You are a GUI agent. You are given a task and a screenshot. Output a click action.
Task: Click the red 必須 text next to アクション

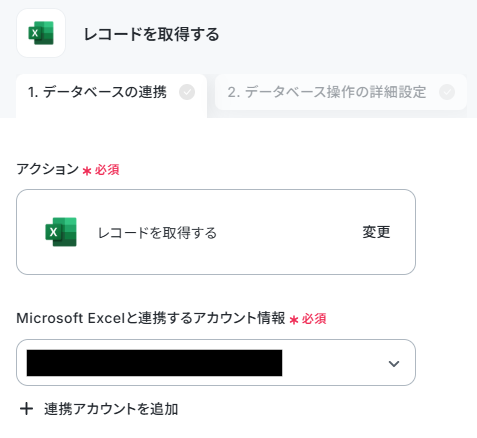pyautogui.click(x=107, y=170)
